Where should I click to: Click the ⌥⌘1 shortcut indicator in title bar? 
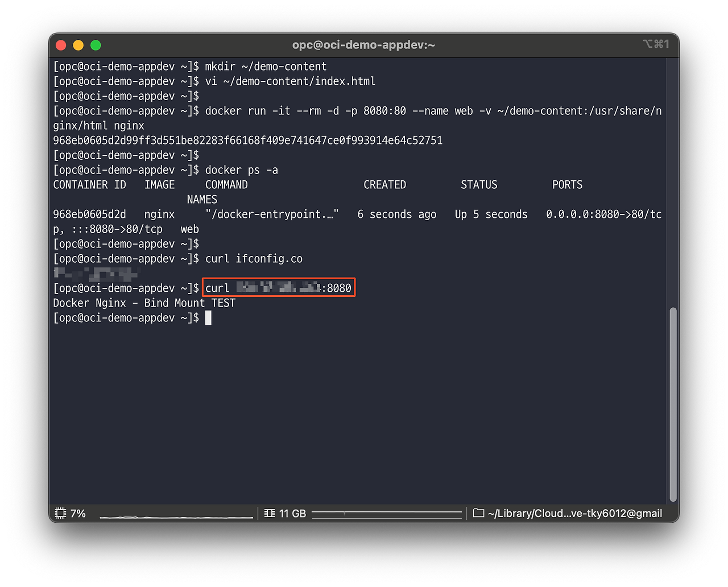tap(656, 44)
